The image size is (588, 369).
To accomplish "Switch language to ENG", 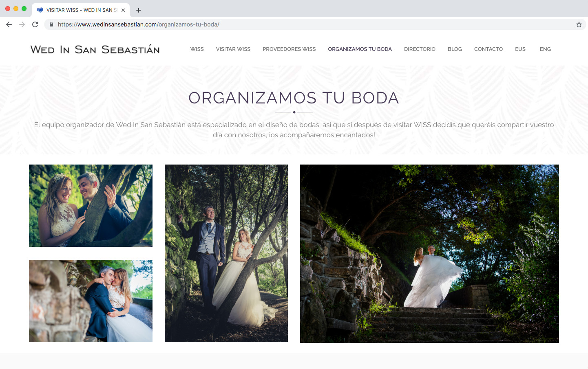I will click(545, 49).
